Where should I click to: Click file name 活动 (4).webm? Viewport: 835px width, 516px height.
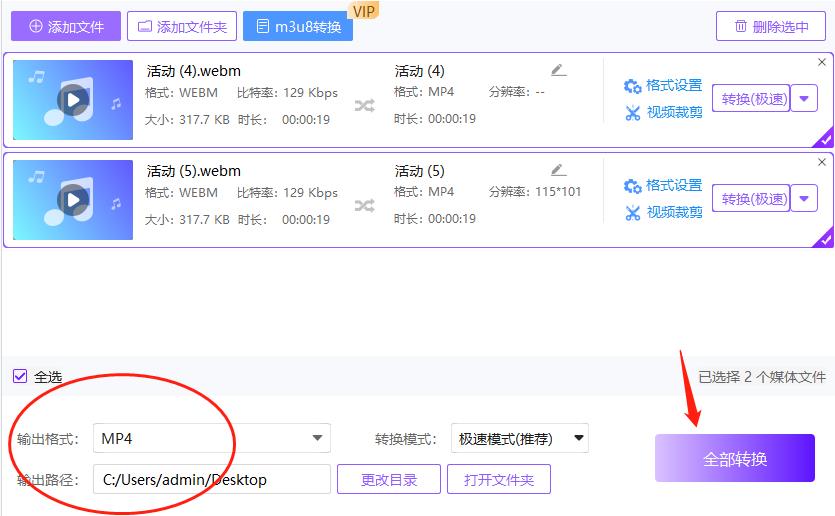tap(194, 71)
